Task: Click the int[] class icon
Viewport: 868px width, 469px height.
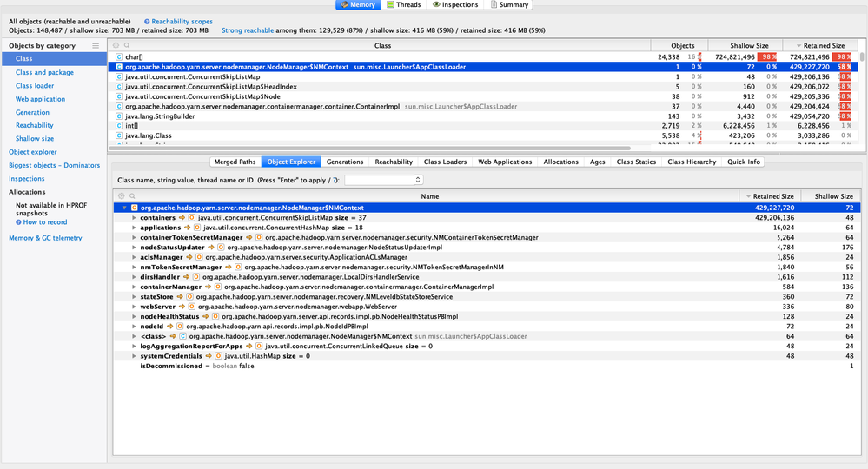Action: pyautogui.click(x=118, y=126)
